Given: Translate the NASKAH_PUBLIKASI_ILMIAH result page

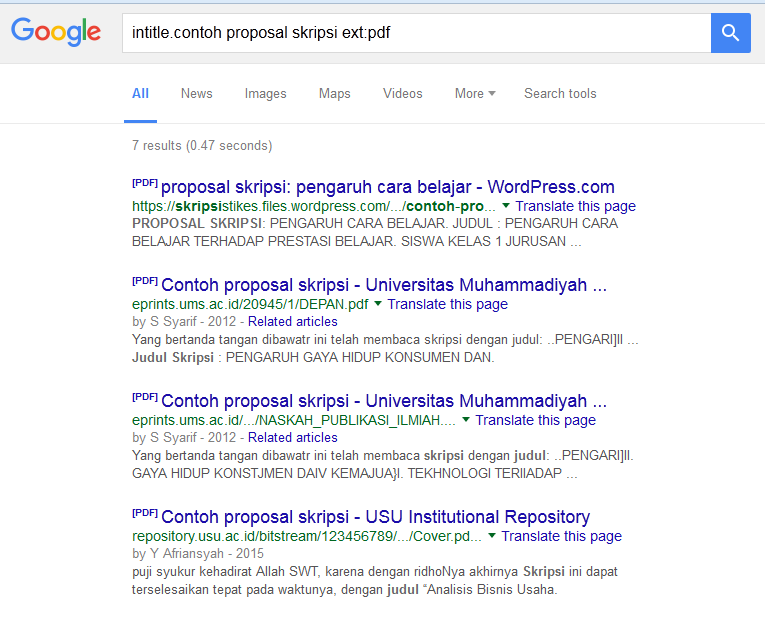Looking at the screenshot, I should coord(536,420).
